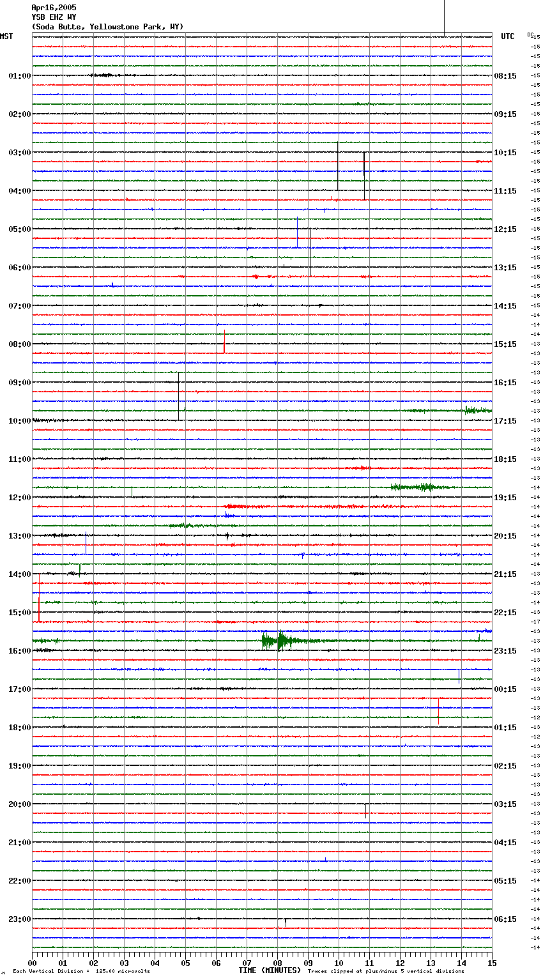Click the -17 DC offset value

point(536,622)
